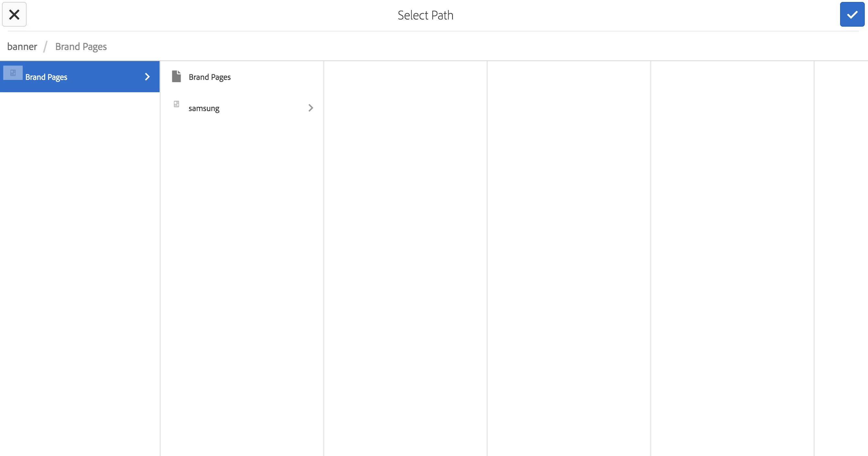Screen dimensions: 868x456
Task: Click Brand Pages breadcrumb entry
Action: click(x=81, y=46)
